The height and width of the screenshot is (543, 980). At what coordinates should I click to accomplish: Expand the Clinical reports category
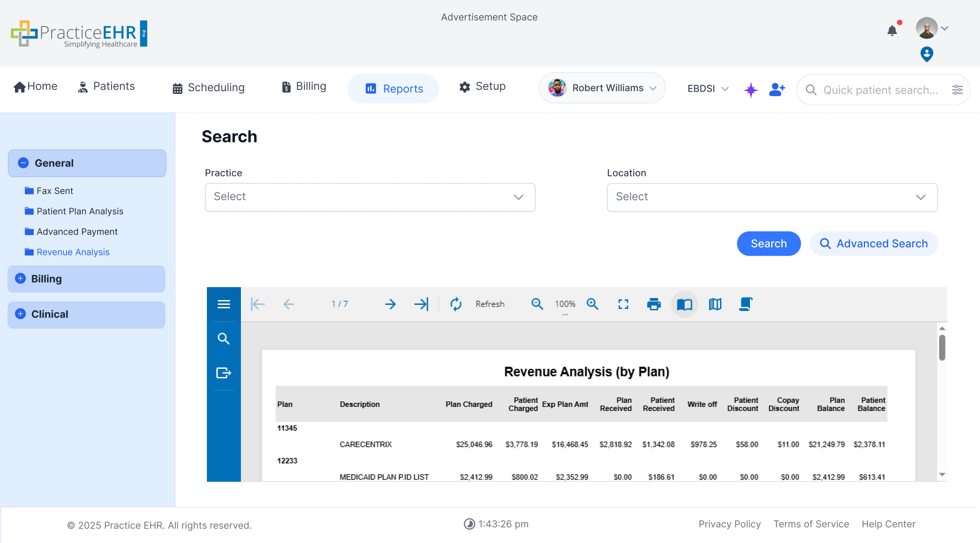(x=20, y=314)
